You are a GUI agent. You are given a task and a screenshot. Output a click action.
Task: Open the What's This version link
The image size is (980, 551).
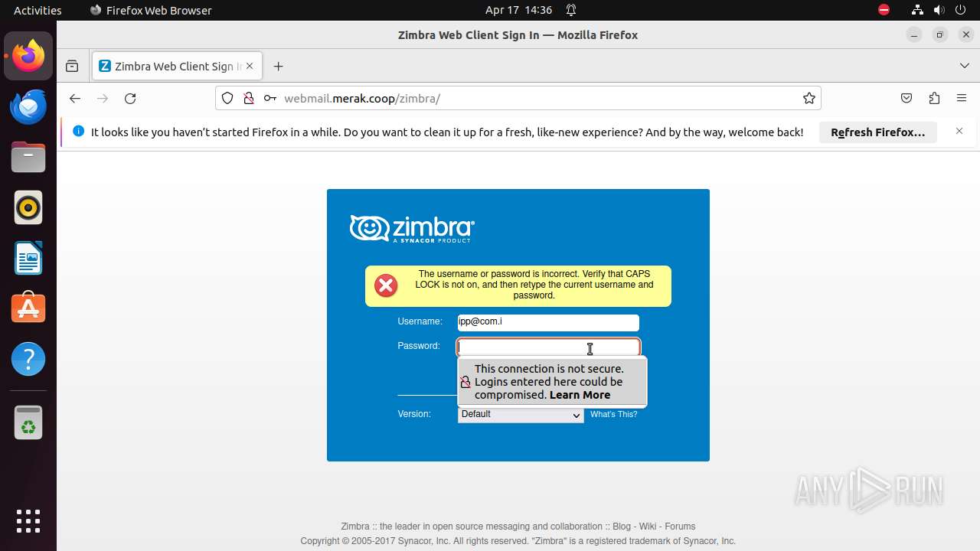pyautogui.click(x=613, y=414)
